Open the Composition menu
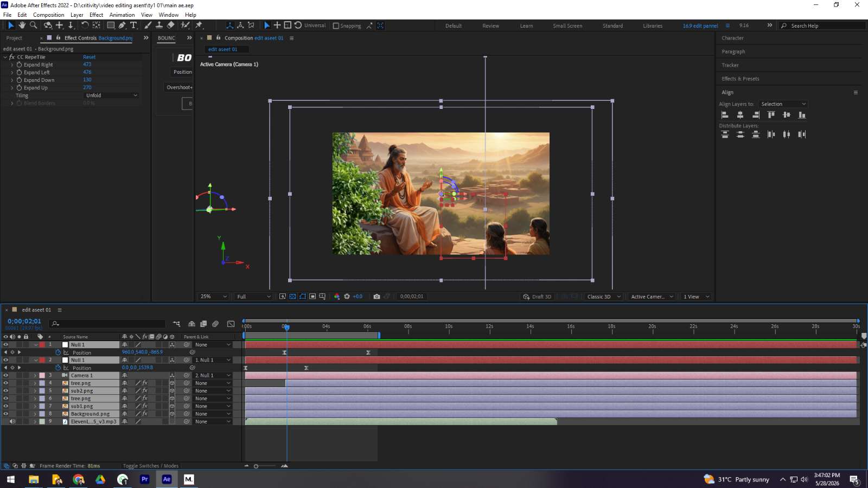Image resolution: width=868 pixels, height=488 pixels. (48, 15)
